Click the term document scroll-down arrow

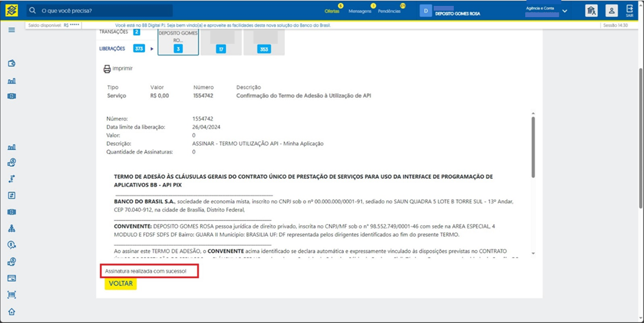click(x=533, y=253)
